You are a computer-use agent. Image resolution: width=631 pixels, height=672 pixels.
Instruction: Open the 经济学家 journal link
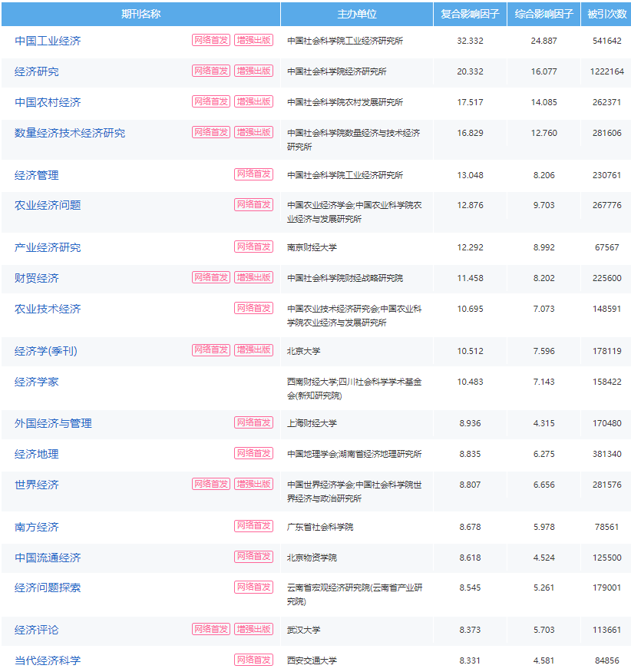[36, 382]
